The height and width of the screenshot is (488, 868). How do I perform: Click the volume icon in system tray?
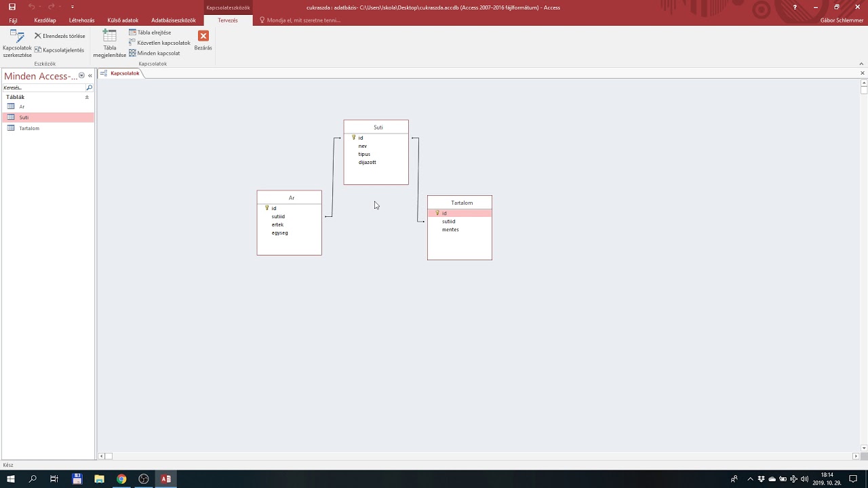pyautogui.click(x=804, y=479)
